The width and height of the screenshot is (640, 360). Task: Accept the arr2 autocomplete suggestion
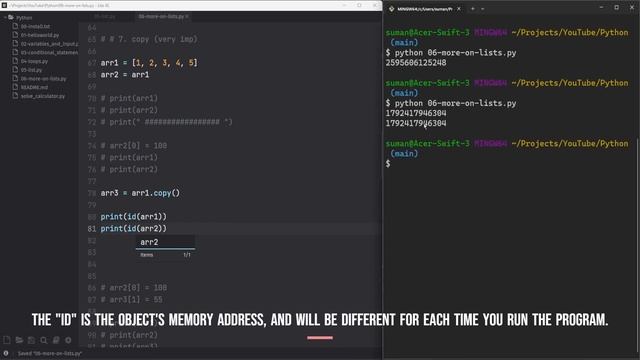pyautogui.click(x=165, y=242)
